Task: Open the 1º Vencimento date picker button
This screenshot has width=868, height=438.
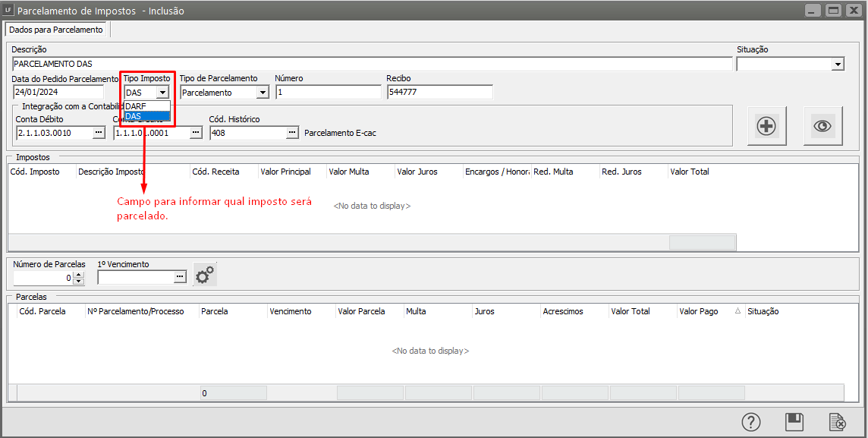Action: point(180,278)
